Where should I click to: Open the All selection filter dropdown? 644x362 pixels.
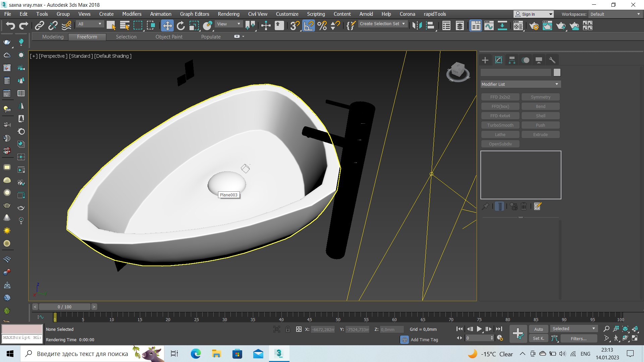point(90,24)
